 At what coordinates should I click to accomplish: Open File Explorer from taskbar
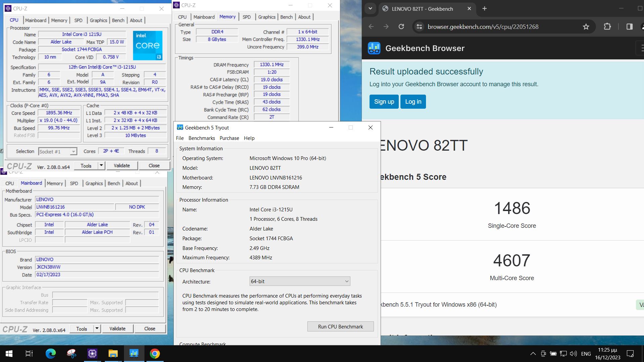pos(113,354)
